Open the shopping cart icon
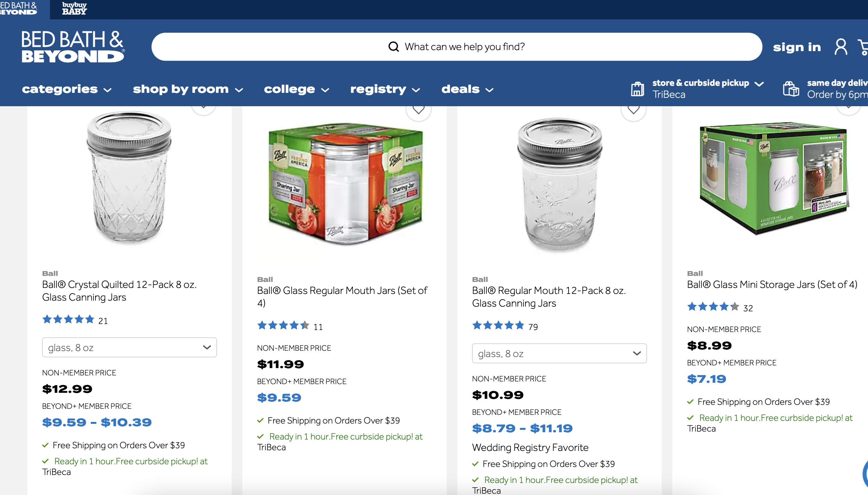The width and height of the screenshot is (868, 495). coord(864,47)
